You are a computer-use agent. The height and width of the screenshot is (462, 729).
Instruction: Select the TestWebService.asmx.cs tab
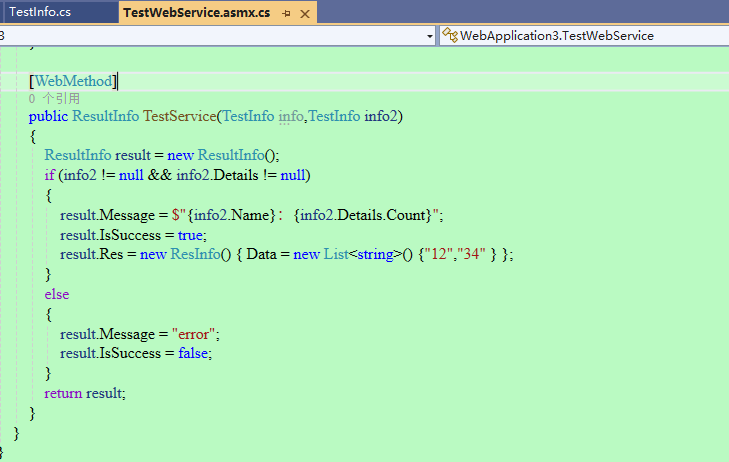click(196, 12)
